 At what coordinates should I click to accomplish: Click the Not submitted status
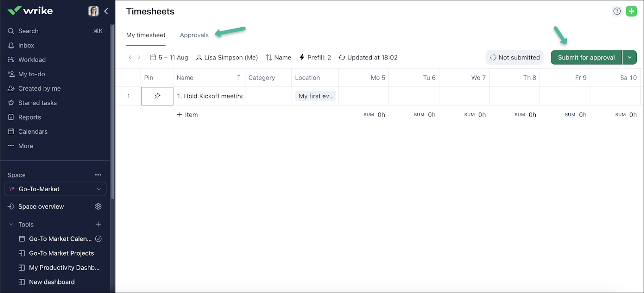(x=515, y=57)
